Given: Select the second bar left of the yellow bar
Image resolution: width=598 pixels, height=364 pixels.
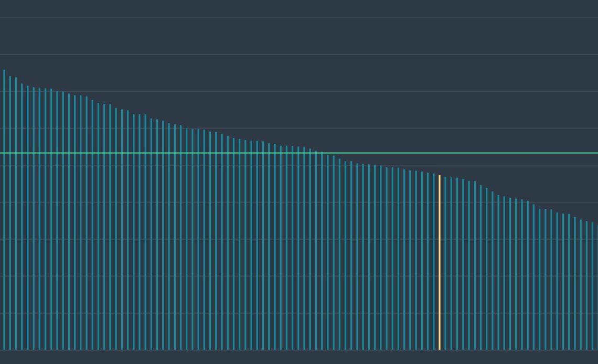Looking at the screenshot, I should [428, 262].
